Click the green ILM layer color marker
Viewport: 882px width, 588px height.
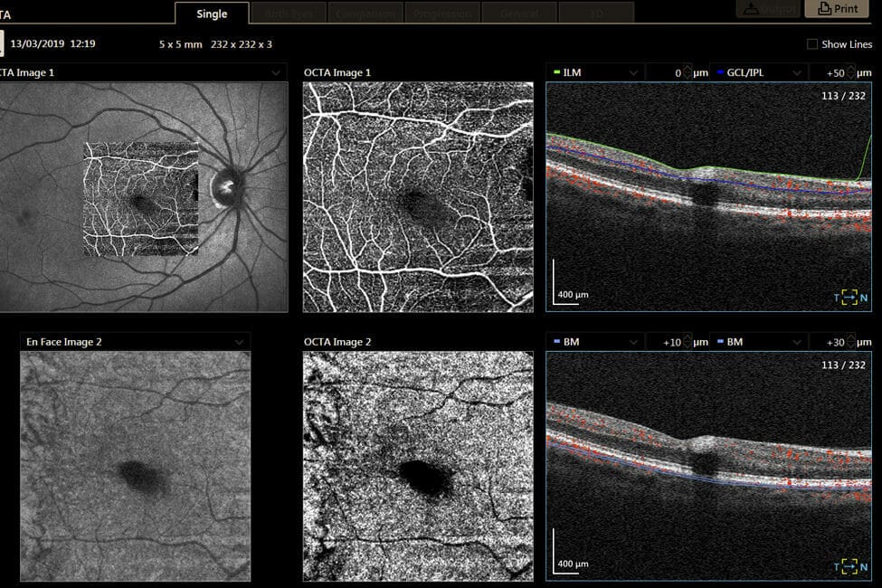(x=556, y=72)
